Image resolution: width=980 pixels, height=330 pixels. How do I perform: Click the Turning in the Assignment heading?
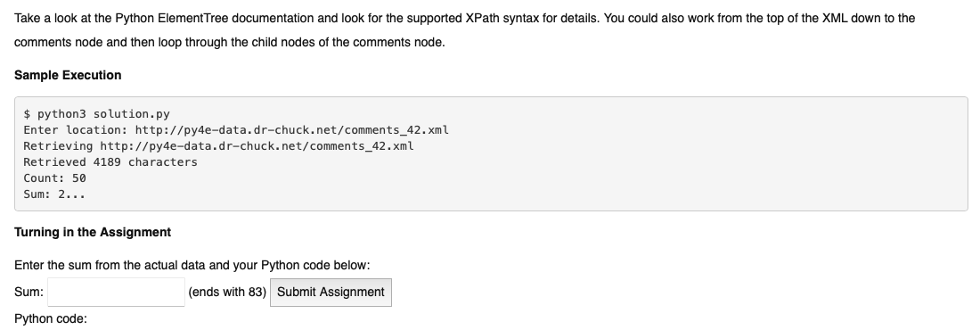coord(93,232)
